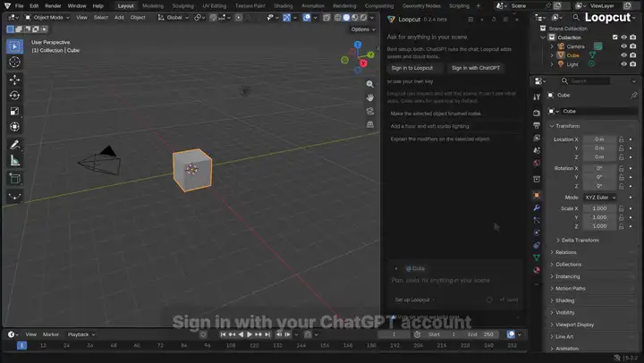Screen dimensions: 644x363
Task: Expand the Relations section
Action: (x=565, y=252)
